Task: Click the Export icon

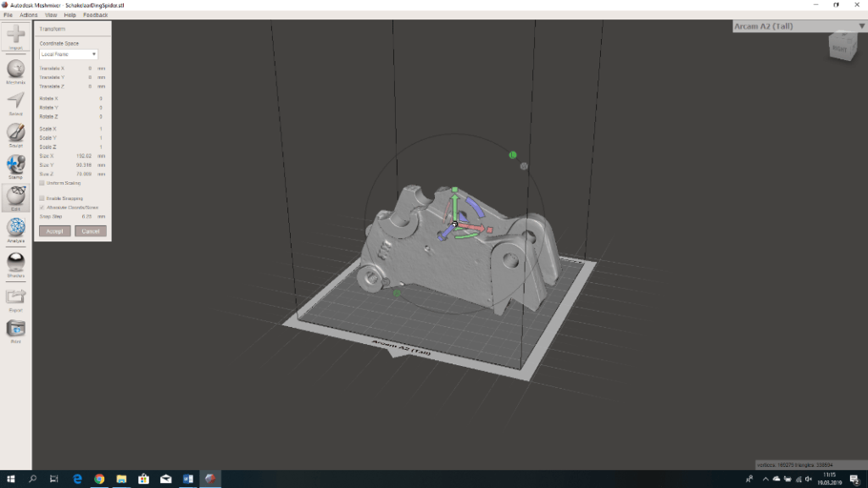Action: coord(15,297)
